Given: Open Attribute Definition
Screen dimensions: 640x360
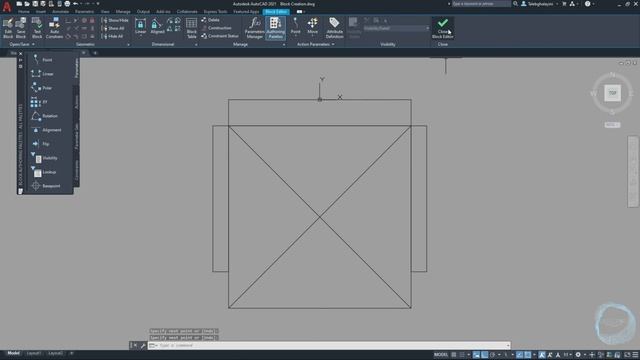Looking at the screenshot, I should point(334,28).
